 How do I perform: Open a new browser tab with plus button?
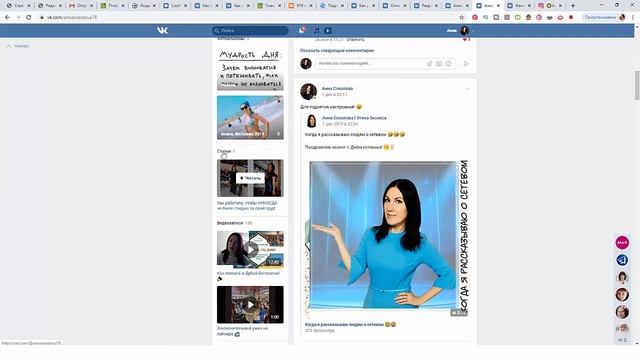click(573, 6)
